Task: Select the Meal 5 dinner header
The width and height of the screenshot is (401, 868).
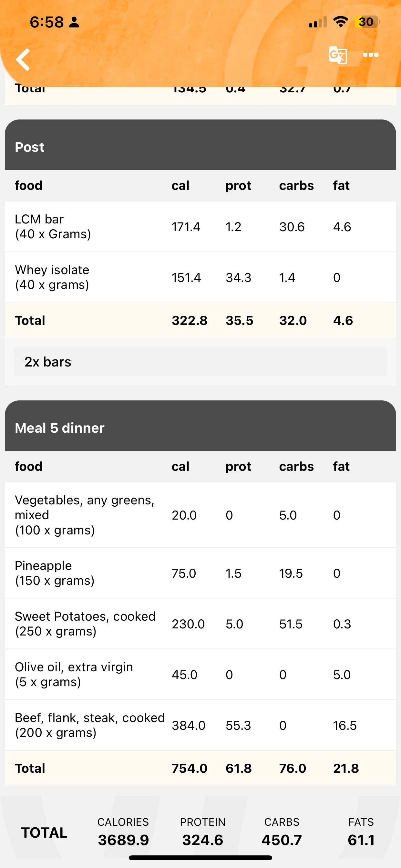Action: tap(200, 426)
